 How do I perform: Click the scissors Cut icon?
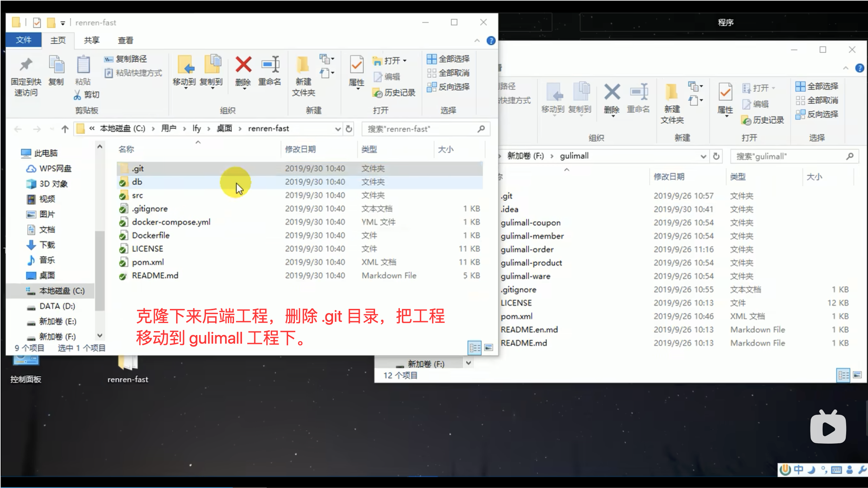tap(77, 95)
